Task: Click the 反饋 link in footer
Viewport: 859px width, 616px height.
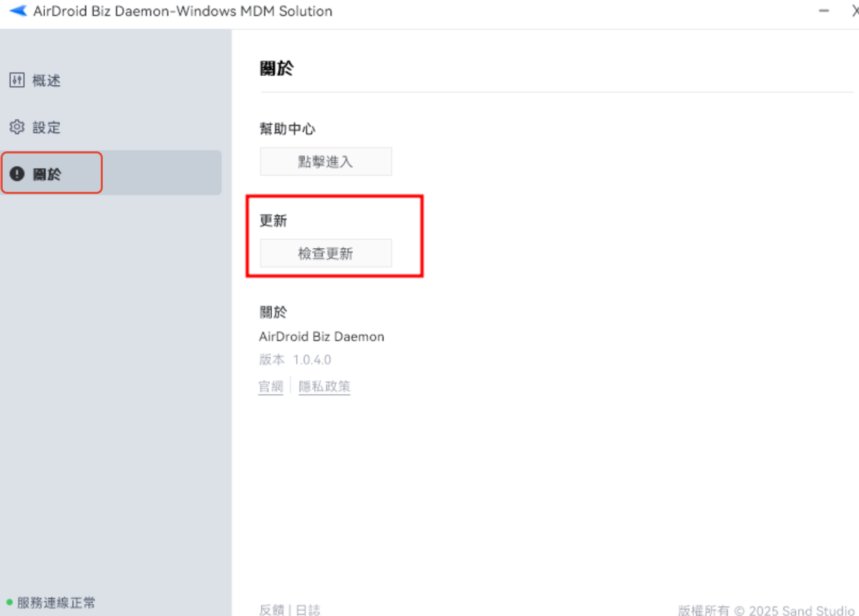Action: click(x=272, y=610)
